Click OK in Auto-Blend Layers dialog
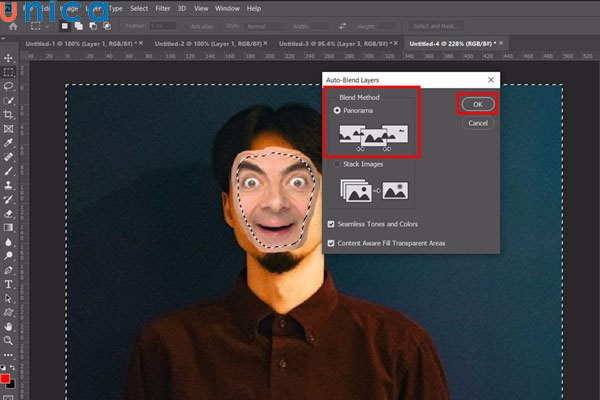The height and width of the screenshot is (400, 600). (x=477, y=104)
